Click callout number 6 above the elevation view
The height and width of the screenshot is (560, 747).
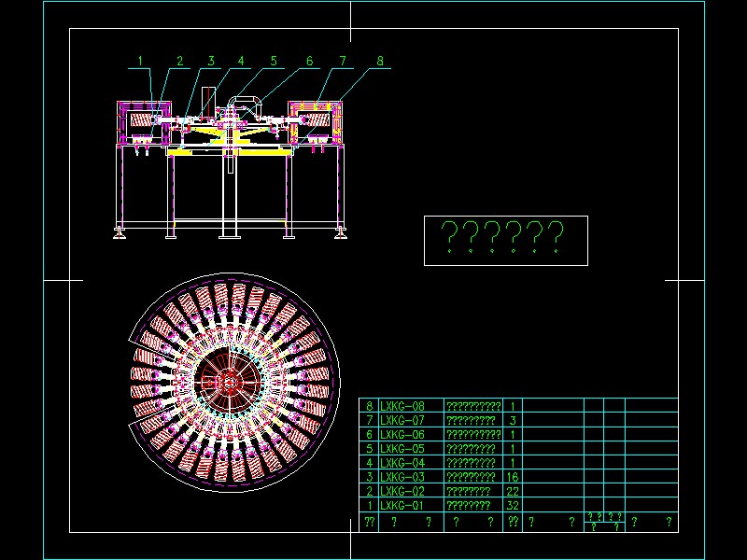click(310, 61)
